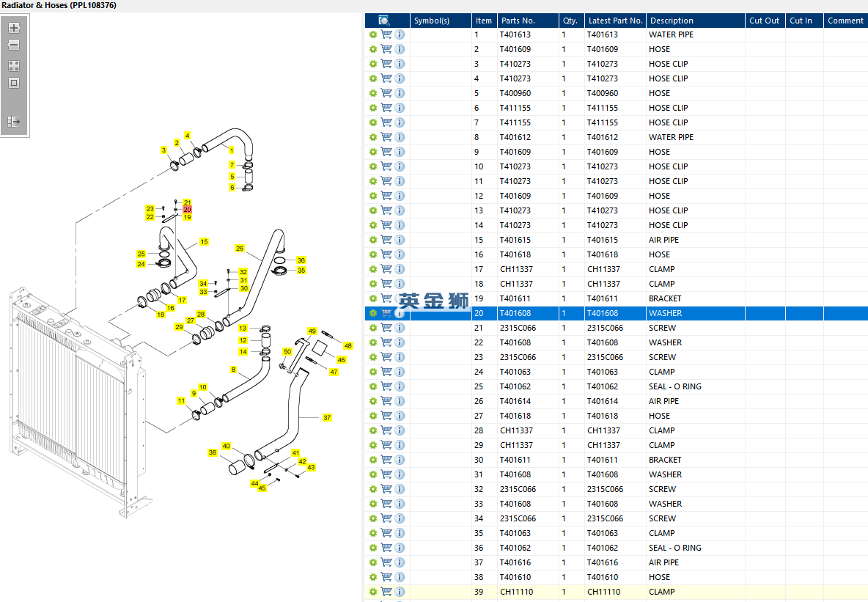Click gear icon for item 36 SEAL - O RING
The height and width of the screenshot is (602, 868).
(373, 548)
